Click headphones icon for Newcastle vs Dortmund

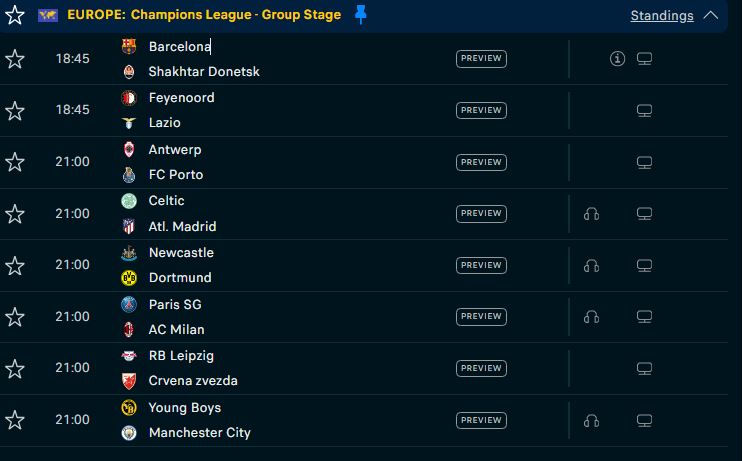pos(591,266)
